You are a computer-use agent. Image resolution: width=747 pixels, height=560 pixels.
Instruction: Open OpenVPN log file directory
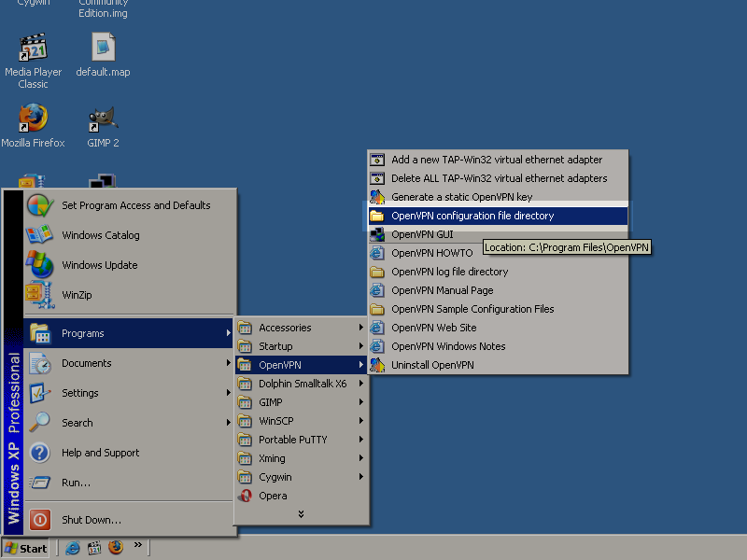(x=498, y=272)
